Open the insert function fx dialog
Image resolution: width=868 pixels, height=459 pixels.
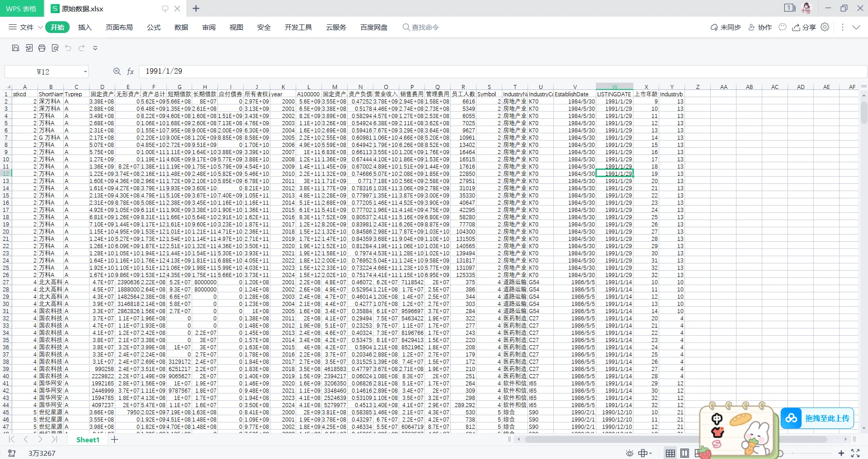coord(131,71)
